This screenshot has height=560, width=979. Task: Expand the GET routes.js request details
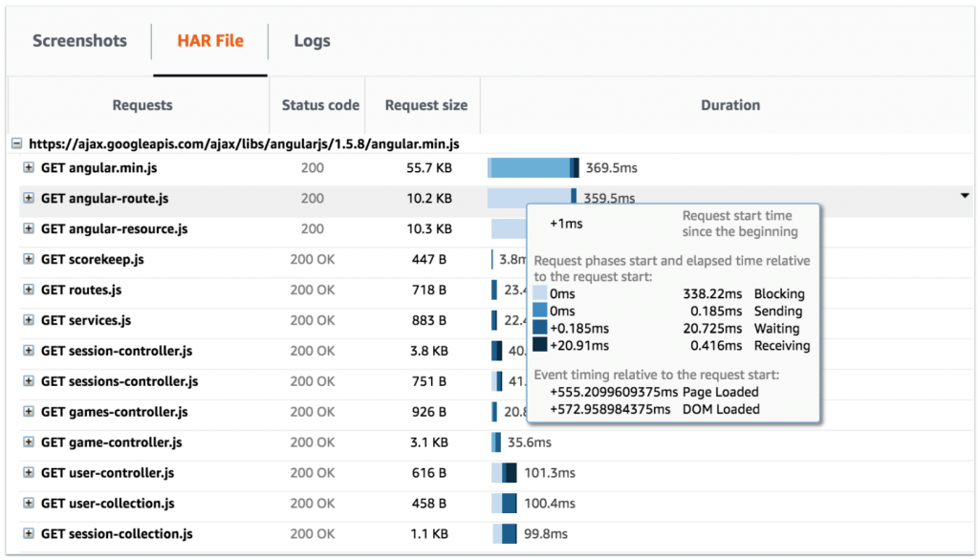27,291
